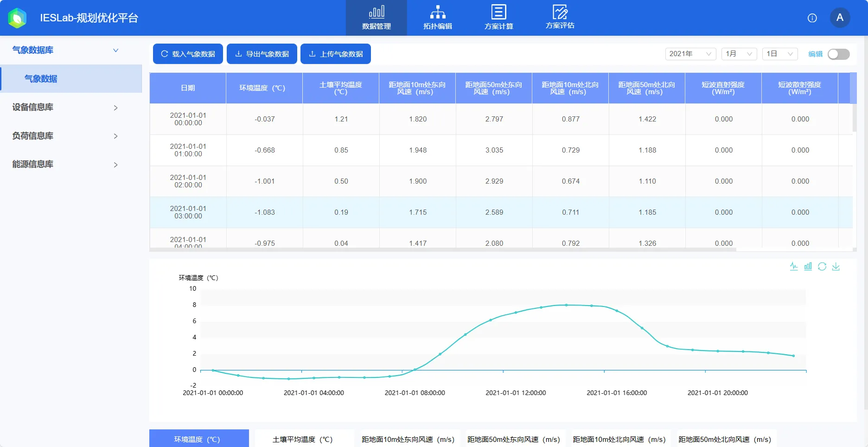This screenshot has height=447, width=868.
Task: Select the 气象数据 sidebar item
Action: pos(71,79)
